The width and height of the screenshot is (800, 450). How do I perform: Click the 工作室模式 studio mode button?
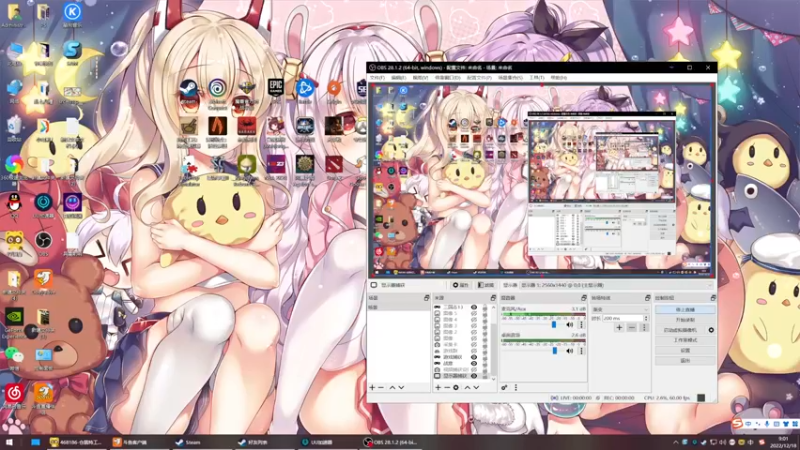pos(685,340)
